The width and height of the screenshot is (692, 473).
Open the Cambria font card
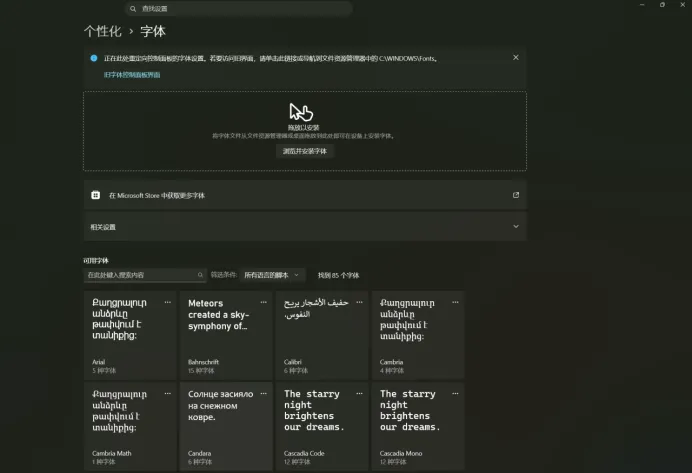click(418, 335)
